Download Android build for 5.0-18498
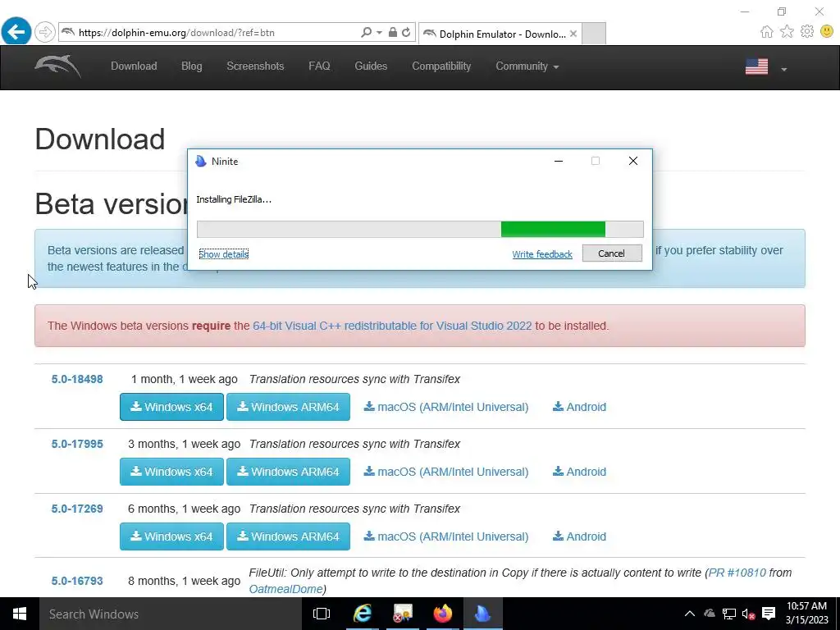This screenshot has height=630, width=840. pyautogui.click(x=580, y=407)
